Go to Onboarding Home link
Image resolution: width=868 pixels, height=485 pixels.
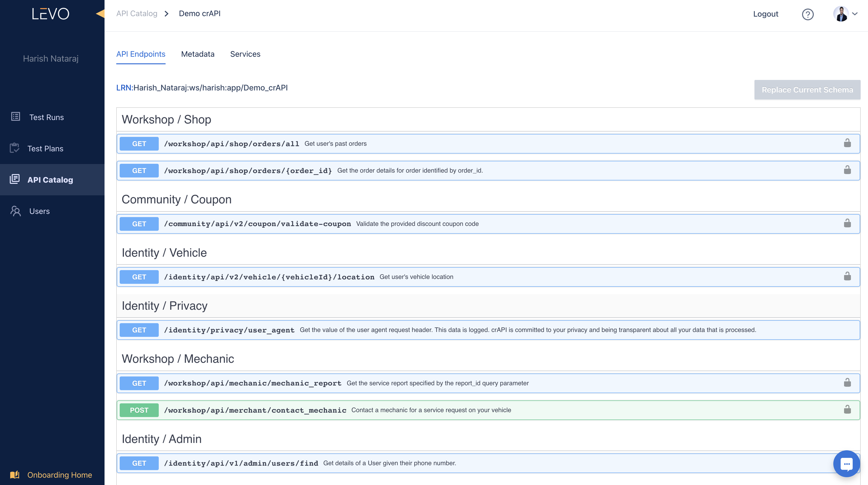[x=60, y=475]
